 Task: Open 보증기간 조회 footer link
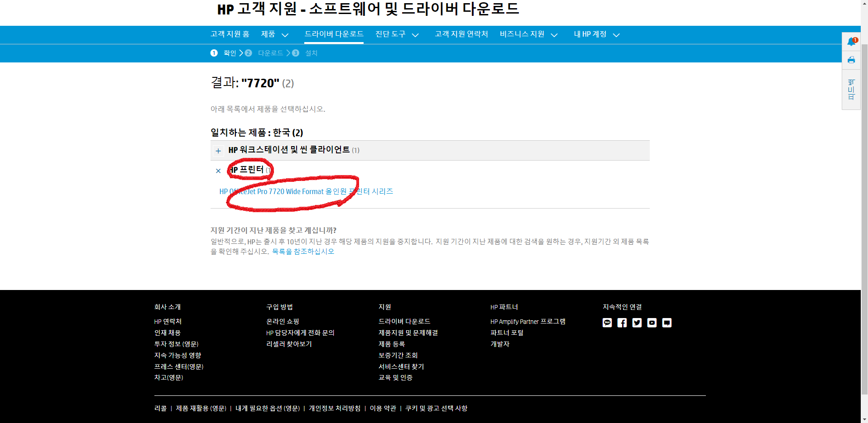(398, 356)
